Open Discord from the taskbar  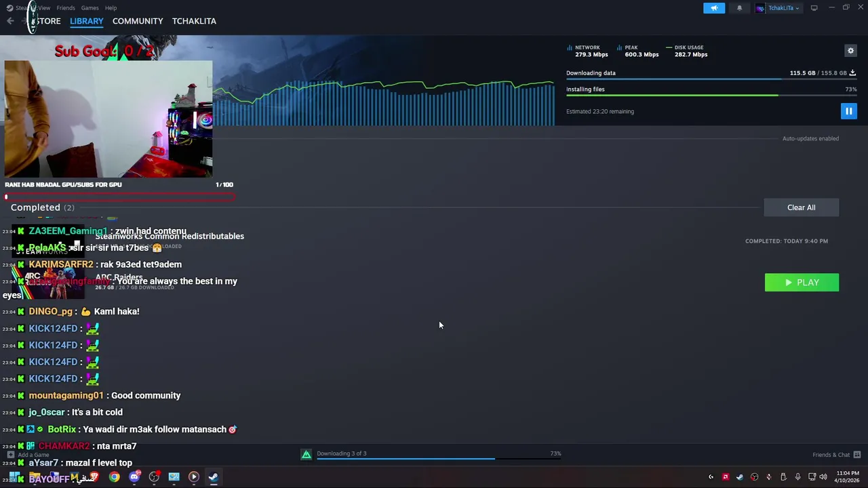coord(134,477)
